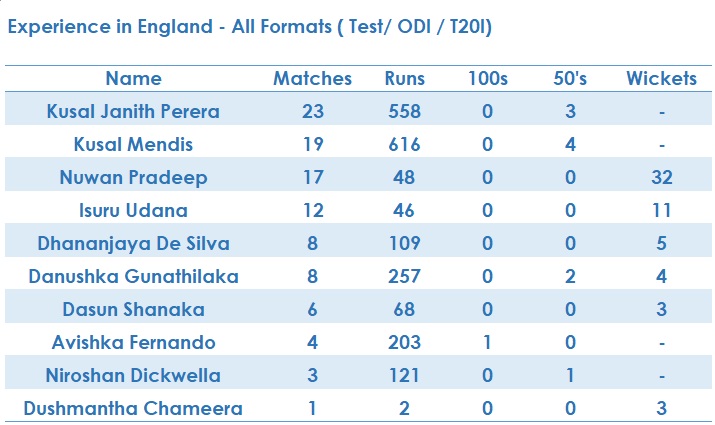The image size is (715, 425).
Task: Select Kusal Mendis's runs value 616
Action: click(404, 145)
